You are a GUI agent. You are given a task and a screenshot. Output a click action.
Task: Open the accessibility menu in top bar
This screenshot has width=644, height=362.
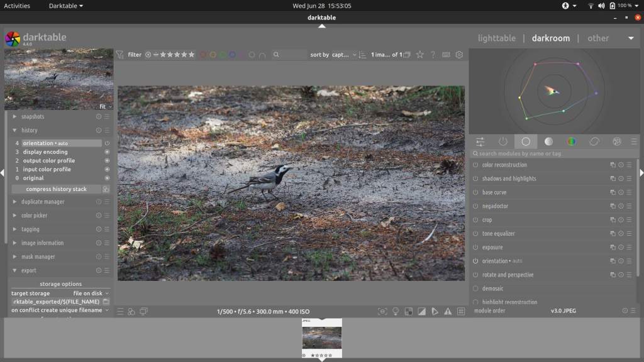569,6
